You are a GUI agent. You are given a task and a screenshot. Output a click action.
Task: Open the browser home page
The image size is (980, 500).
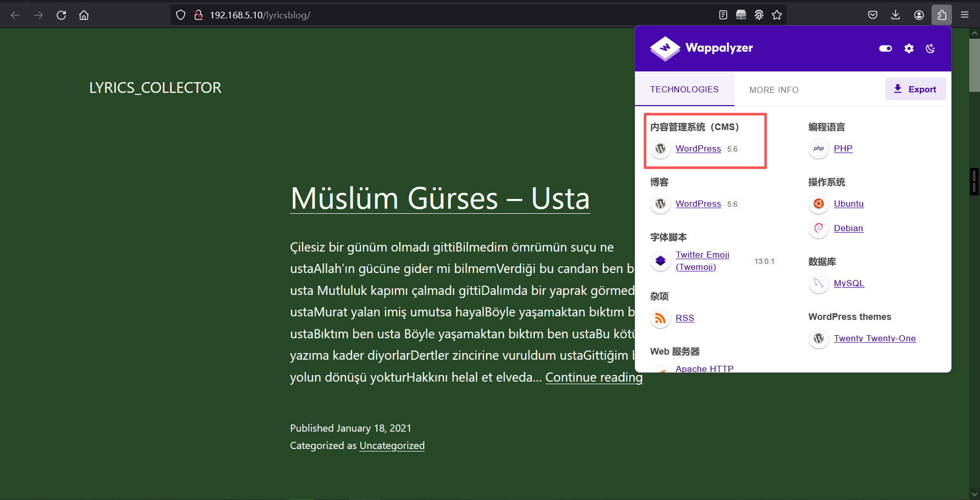(x=84, y=15)
